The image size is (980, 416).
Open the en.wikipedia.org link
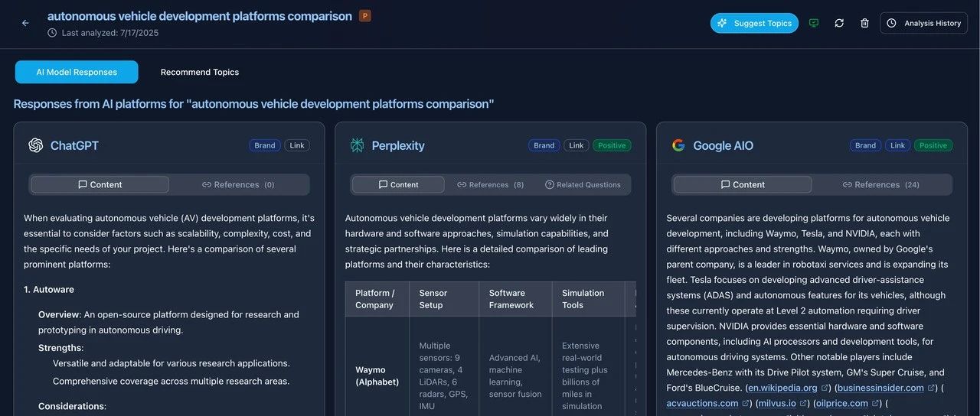pyautogui.click(x=782, y=388)
